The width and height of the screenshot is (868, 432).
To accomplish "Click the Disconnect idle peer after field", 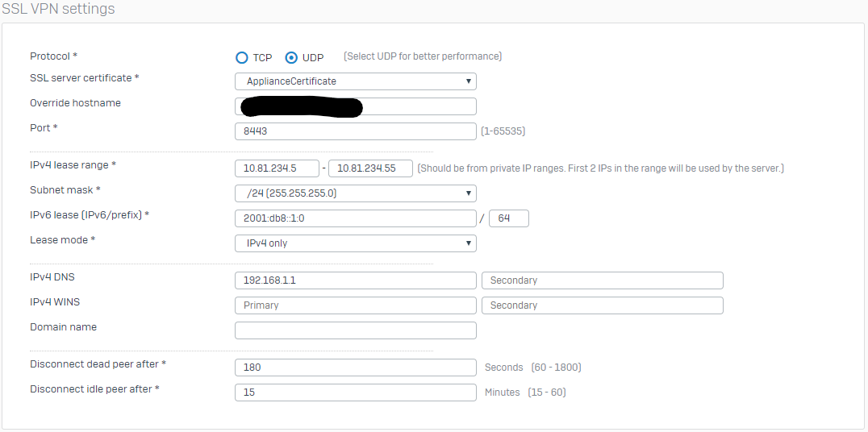I will [x=355, y=393].
